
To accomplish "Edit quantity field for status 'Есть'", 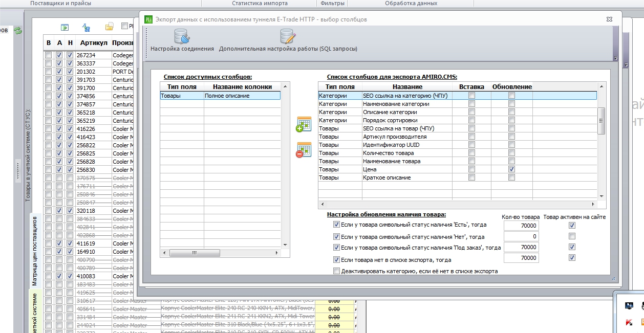I will (521, 226).
